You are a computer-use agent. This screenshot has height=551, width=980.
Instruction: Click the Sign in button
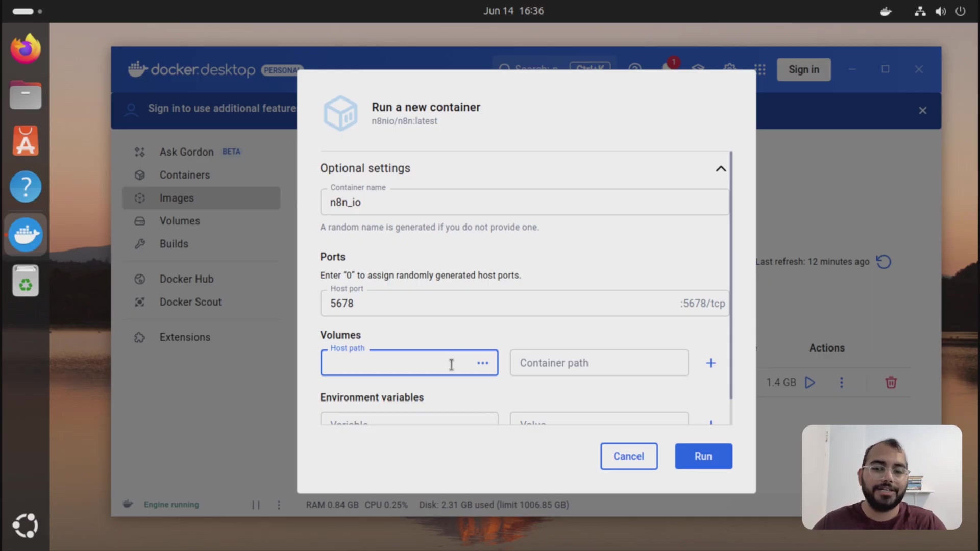pyautogui.click(x=804, y=69)
